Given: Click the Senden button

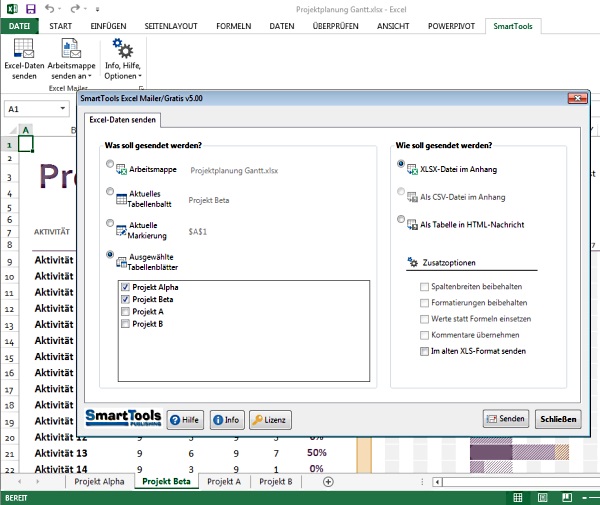Looking at the screenshot, I should (x=506, y=419).
